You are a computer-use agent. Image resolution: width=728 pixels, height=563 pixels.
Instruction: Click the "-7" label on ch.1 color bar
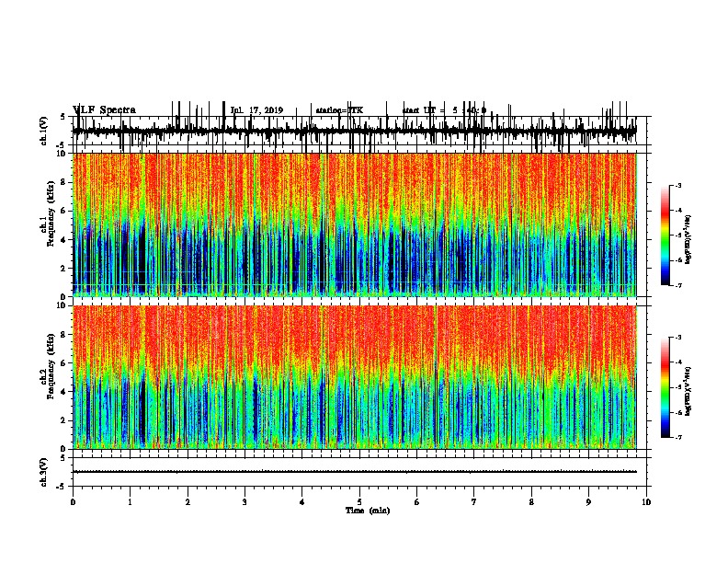677,285
